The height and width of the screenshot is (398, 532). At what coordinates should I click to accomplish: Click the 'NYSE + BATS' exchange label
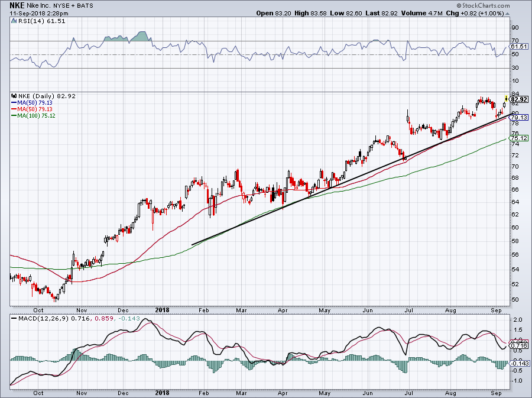pyautogui.click(x=73, y=6)
